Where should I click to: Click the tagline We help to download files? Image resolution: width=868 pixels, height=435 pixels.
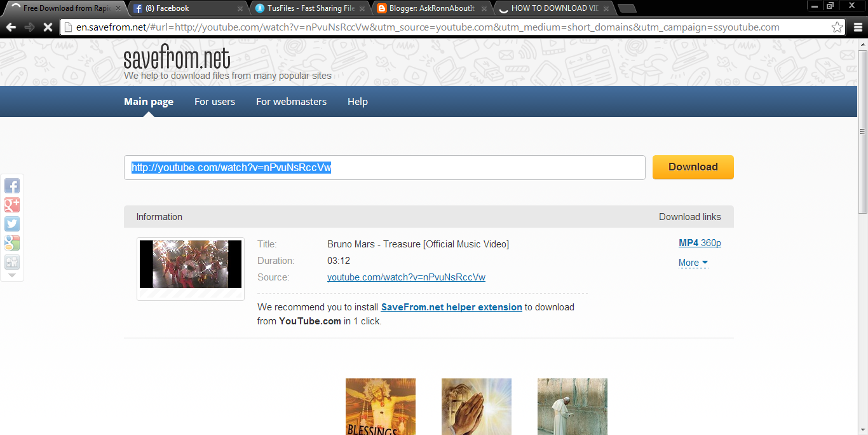pyautogui.click(x=227, y=76)
